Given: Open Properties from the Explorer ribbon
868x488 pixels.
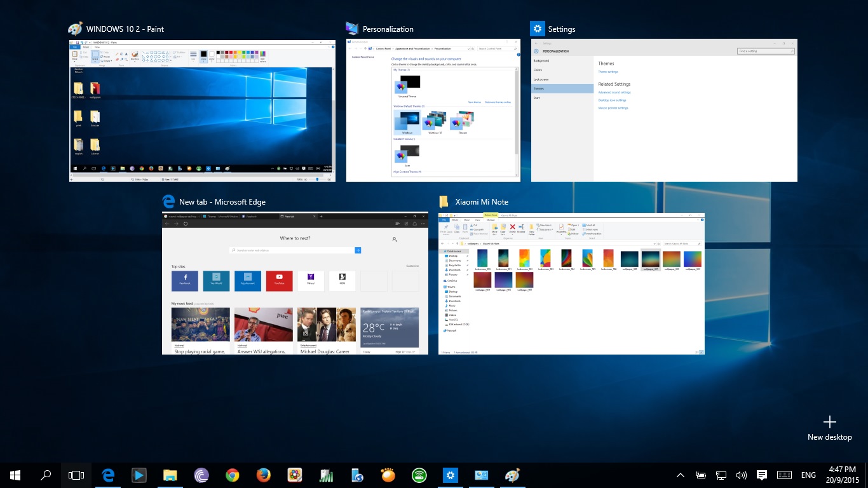Looking at the screenshot, I should pos(561,229).
